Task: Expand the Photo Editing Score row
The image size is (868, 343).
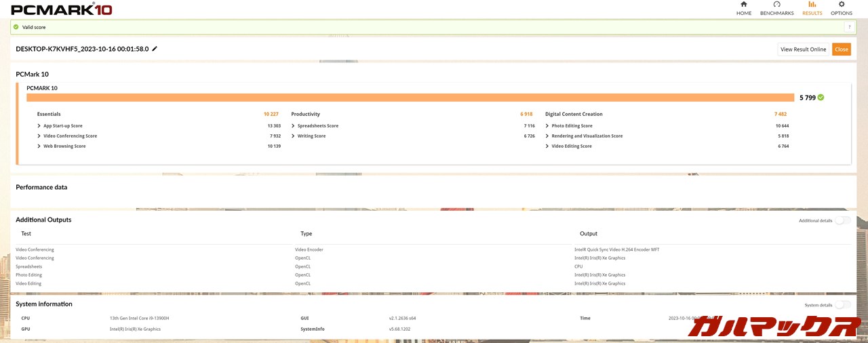Action: pos(547,126)
